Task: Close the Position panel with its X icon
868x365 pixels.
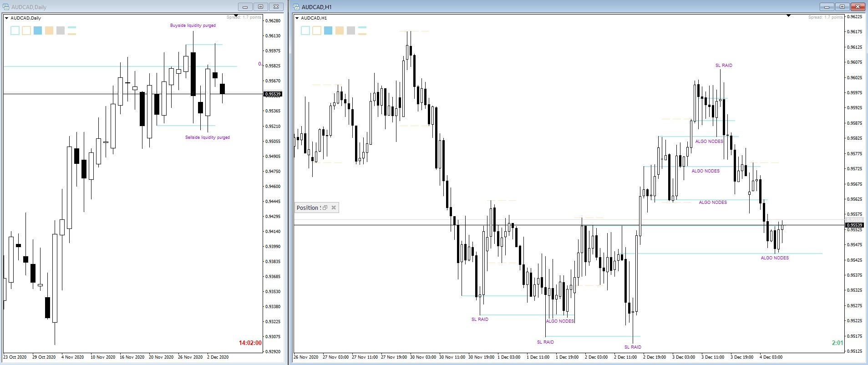Action: point(334,208)
